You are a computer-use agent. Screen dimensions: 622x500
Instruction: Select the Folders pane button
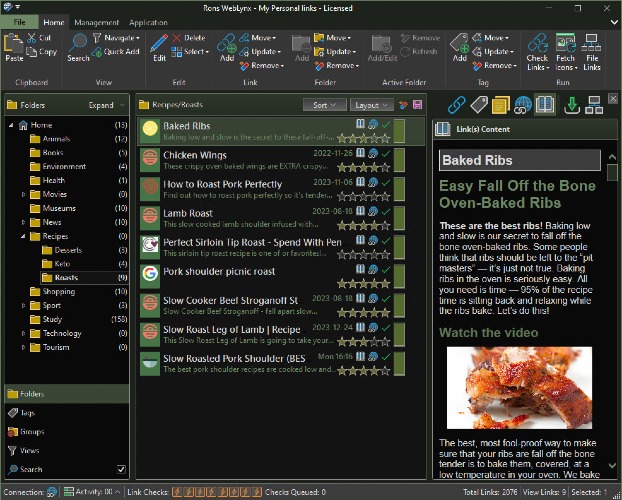67,394
